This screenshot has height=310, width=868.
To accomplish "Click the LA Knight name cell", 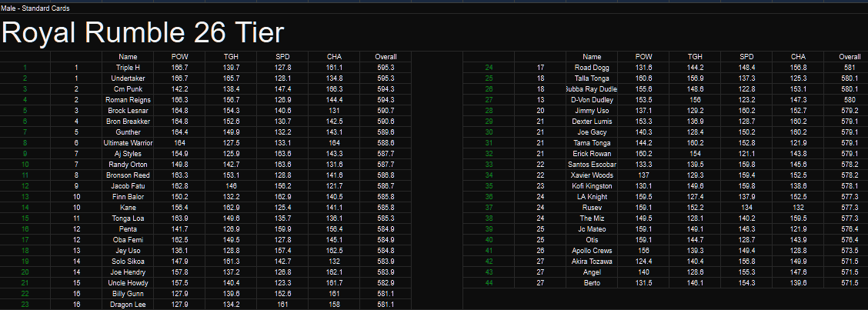I will (592, 197).
